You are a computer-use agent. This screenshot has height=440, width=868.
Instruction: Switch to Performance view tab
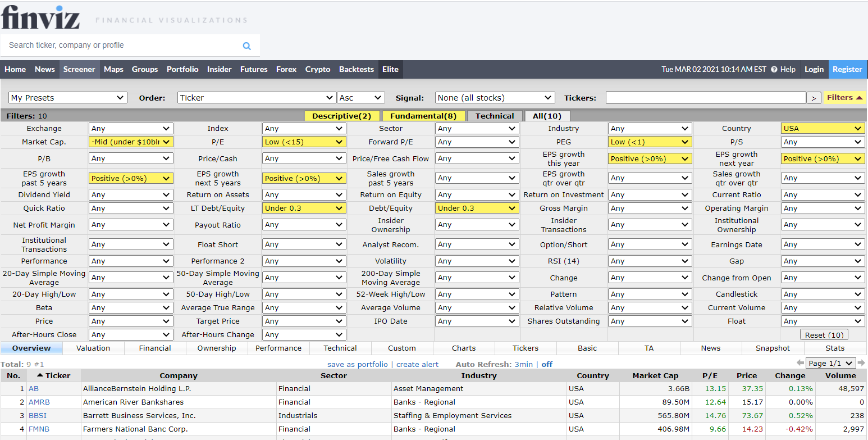point(278,348)
